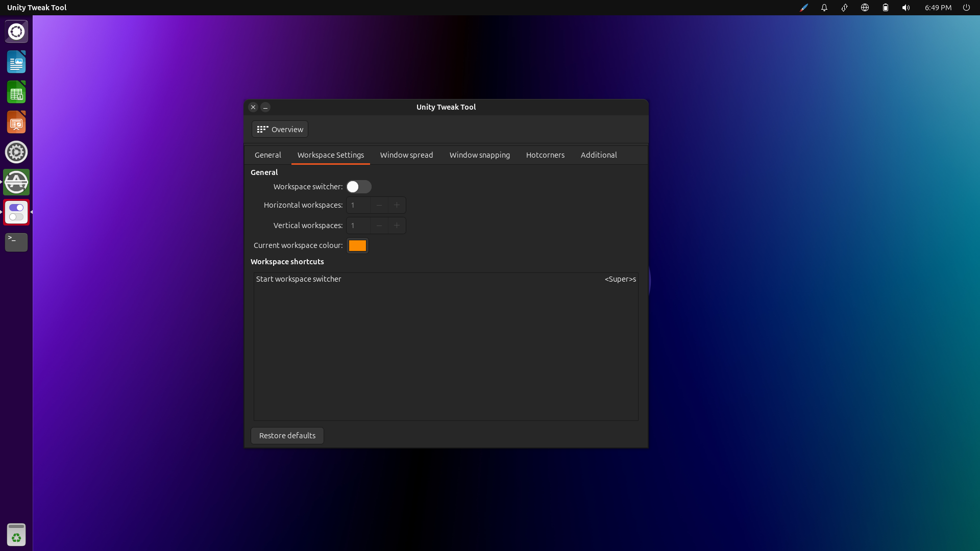Select Start workspace switcher shortcut row
The width and height of the screenshot is (980, 551).
(x=446, y=279)
